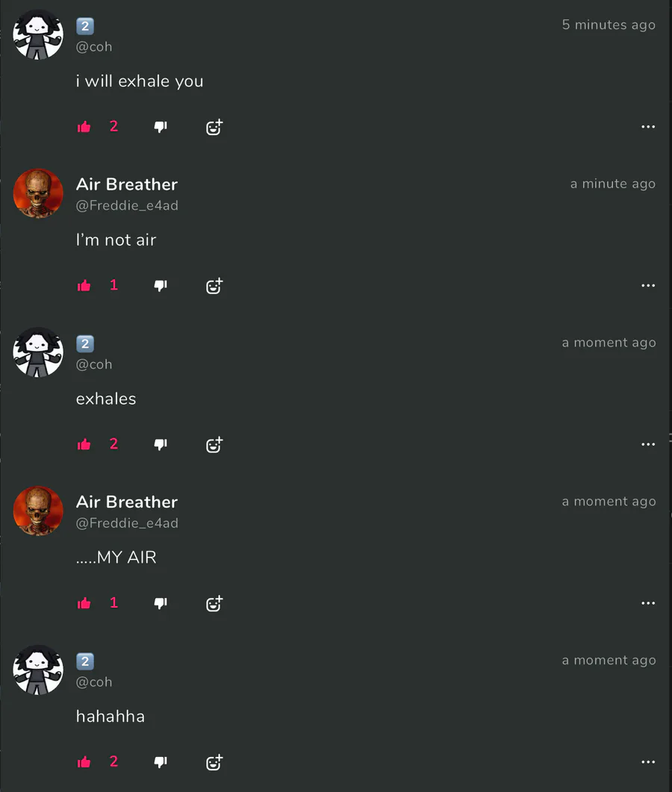Open more options for "i will exhale you"
The image size is (672, 792).
(648, 127)
